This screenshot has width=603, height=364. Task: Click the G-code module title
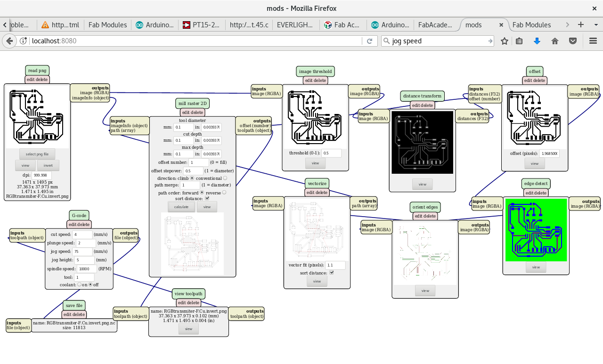tap(79, 216)
